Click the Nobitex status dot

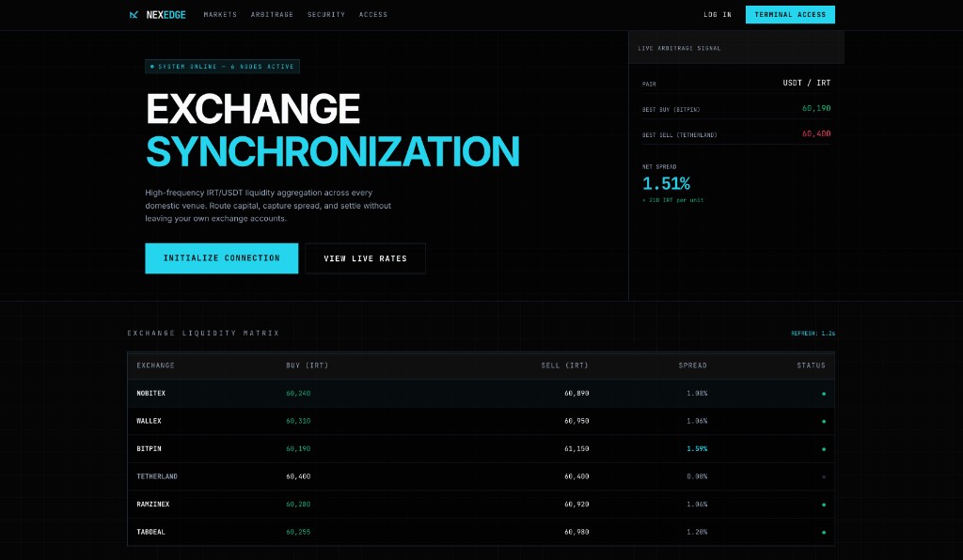[x=824, y=394]
